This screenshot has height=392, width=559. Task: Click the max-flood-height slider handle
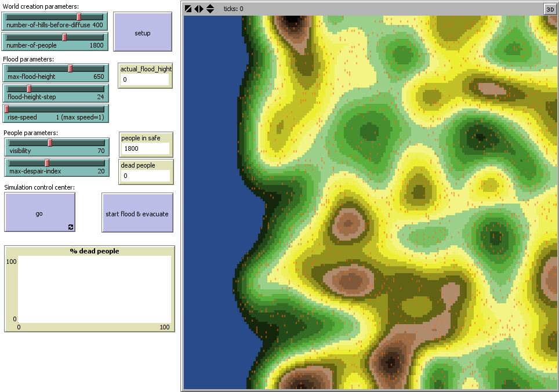tap(70, 68)
